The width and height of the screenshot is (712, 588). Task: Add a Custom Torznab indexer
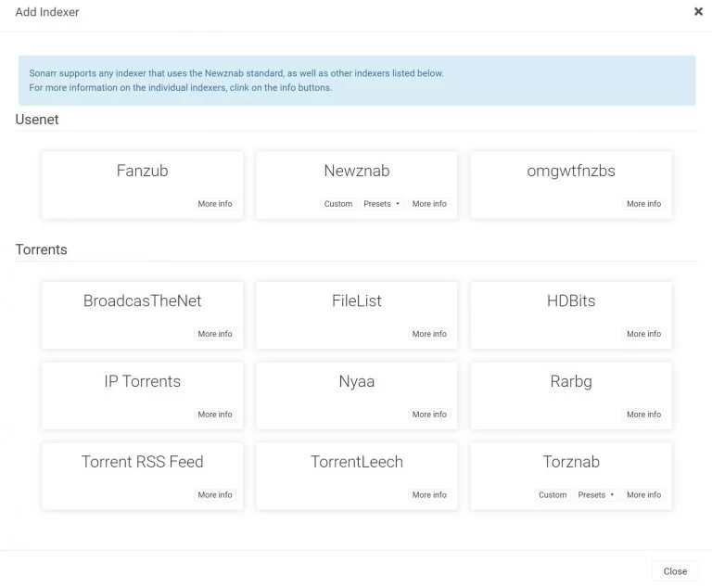[x=553, y=495]
